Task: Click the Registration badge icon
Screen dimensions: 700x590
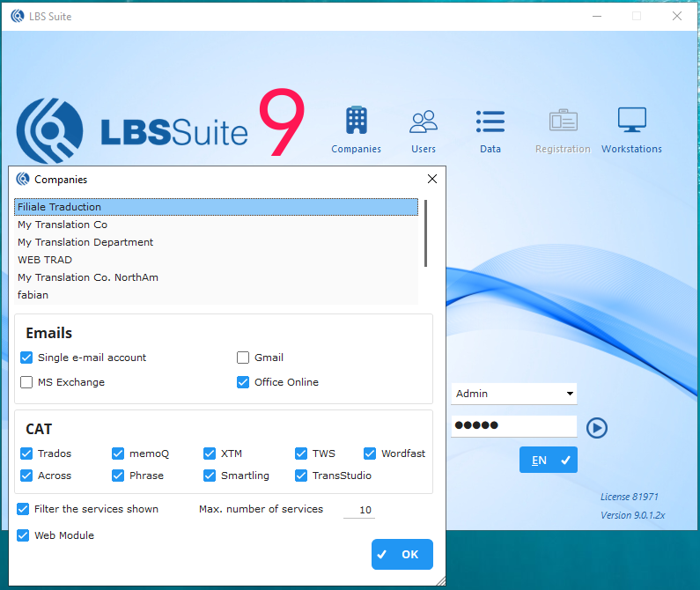Action: 563,122
